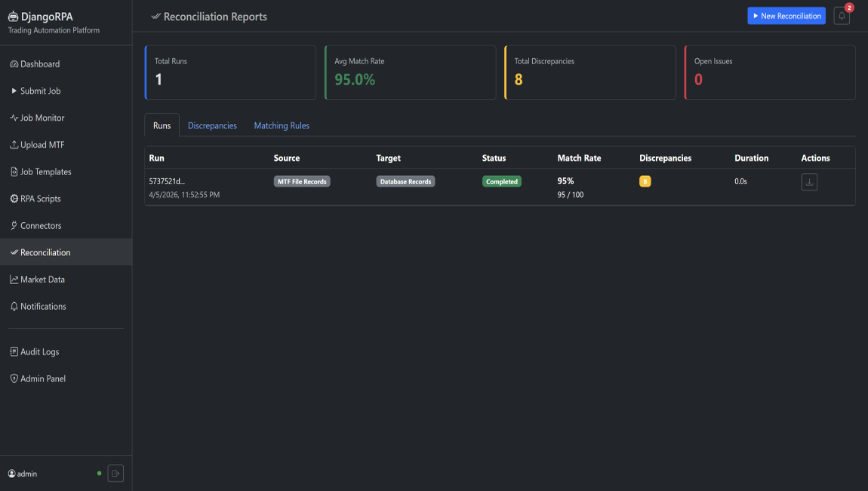This screenshot has height=491, width=868.
Task: Open RPA Scripts section
Action: [40, 199]
